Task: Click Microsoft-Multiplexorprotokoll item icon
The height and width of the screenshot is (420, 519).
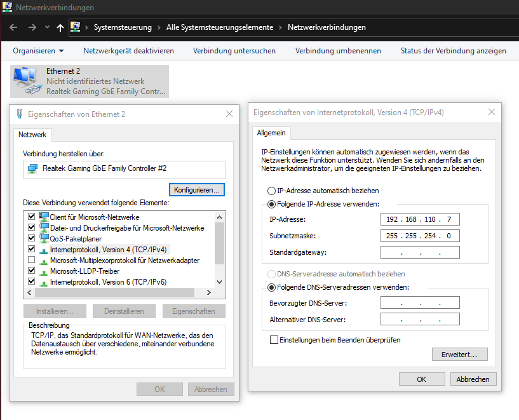Action: point(44,261)
